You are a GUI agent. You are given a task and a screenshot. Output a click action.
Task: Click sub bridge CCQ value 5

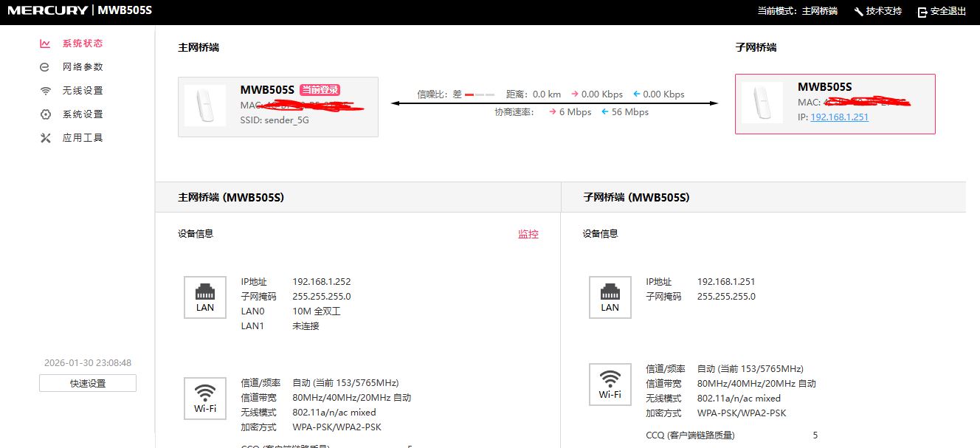[x=815, y=435]
